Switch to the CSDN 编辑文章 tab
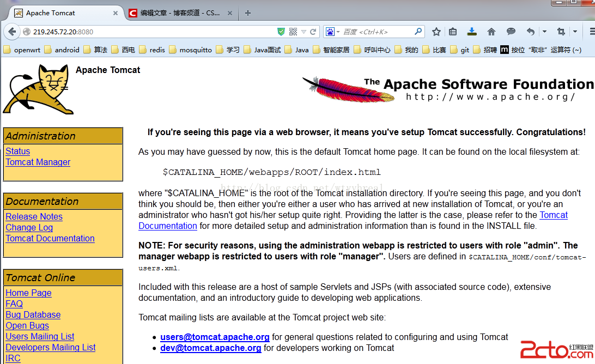 point(180,13)
